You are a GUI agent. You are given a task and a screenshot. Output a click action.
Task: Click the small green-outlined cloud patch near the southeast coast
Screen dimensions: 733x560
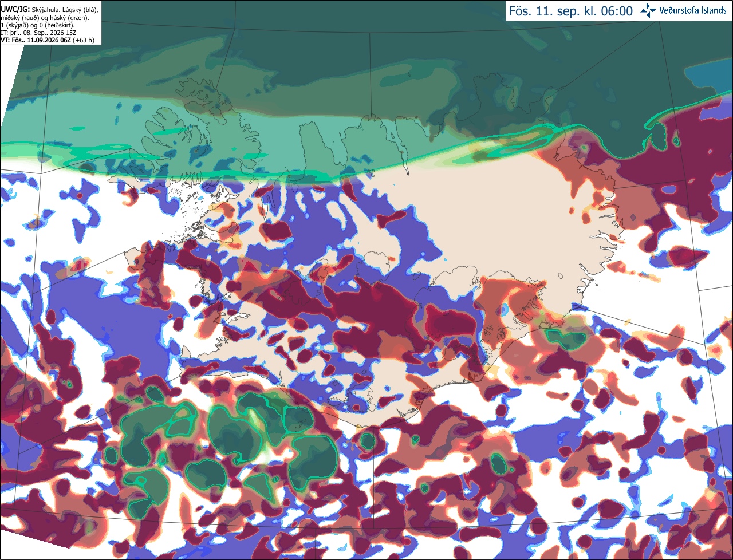pyautogui.click(x=565, y=338)
